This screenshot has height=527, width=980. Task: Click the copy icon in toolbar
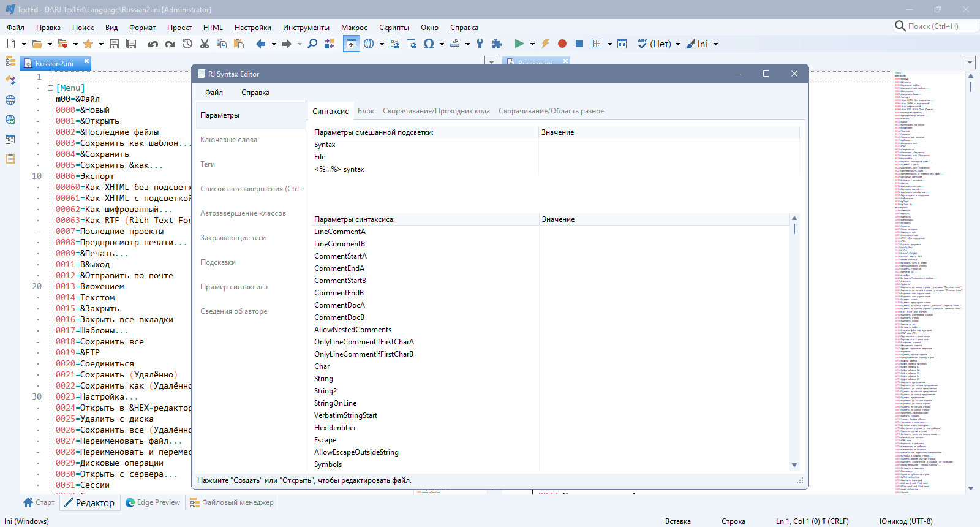tap(222, 44)
